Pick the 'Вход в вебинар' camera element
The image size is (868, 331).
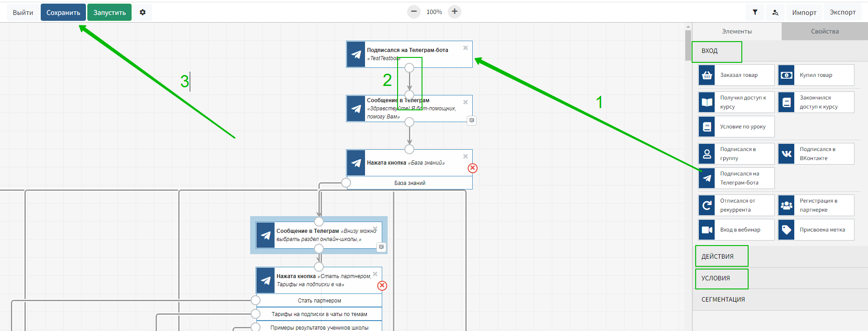pyautogui.click(x=736, y=230)
